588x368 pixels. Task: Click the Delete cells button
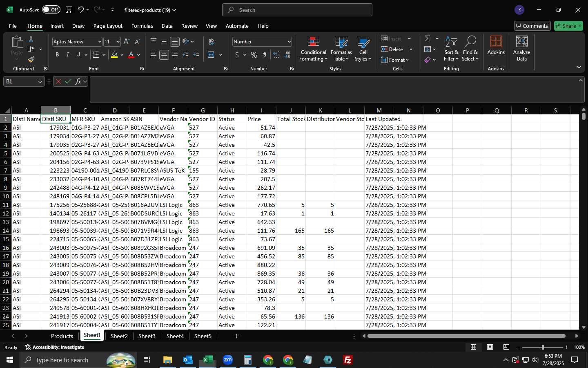(x=392, y=49)
